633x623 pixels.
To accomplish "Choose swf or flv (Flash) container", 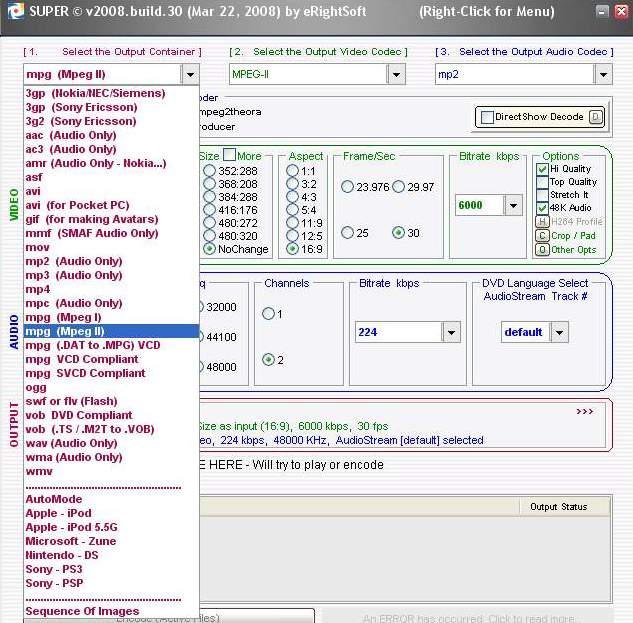I will (111, 401).
